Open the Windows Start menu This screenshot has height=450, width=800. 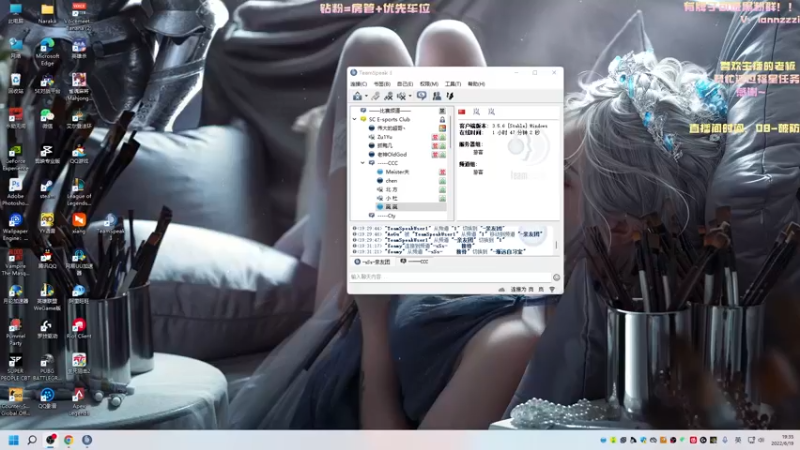[x=14, y=440]
